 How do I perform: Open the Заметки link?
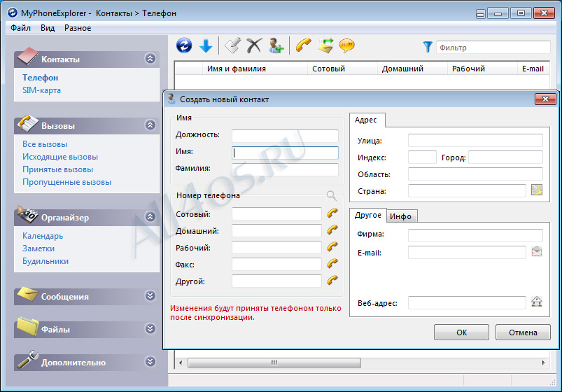pos(38,248)
